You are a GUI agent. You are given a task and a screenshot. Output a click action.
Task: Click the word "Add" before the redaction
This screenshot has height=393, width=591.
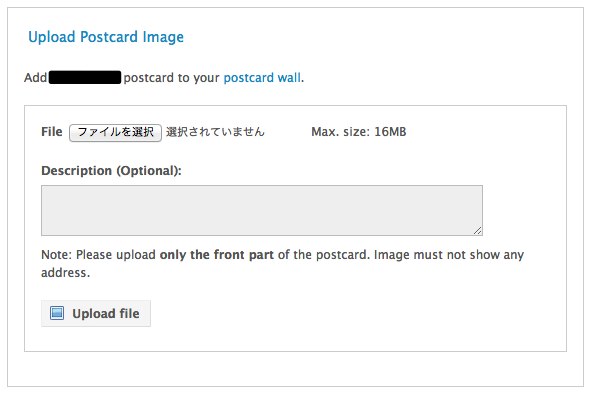[35, 78]
